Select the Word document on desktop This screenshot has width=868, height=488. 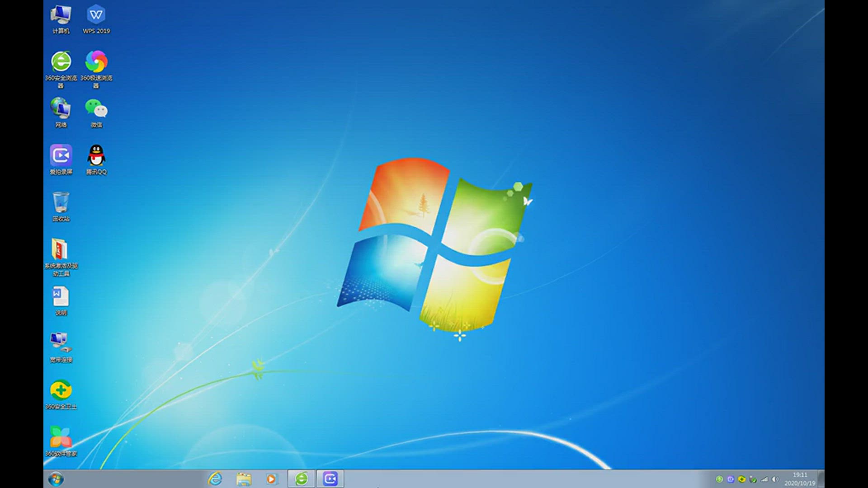click(61, 297)
